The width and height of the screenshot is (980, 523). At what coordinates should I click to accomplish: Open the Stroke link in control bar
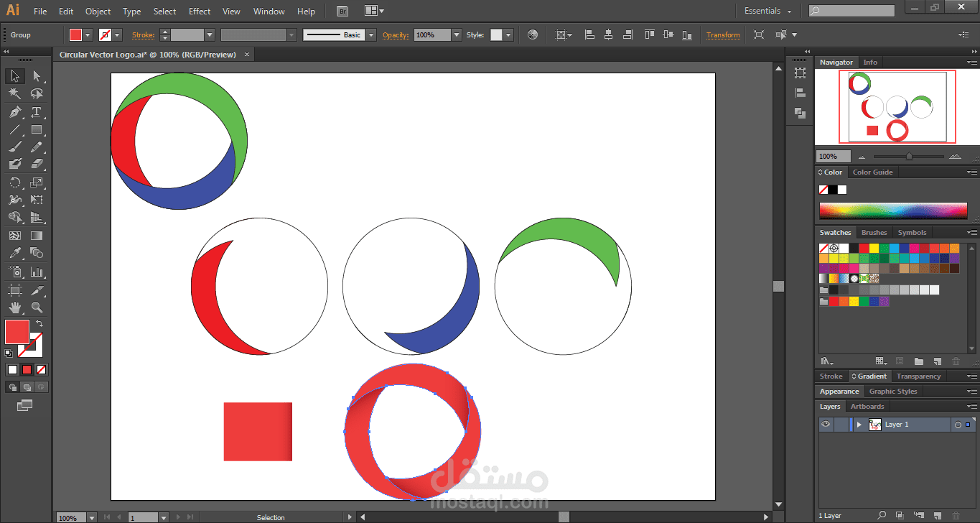144,34
